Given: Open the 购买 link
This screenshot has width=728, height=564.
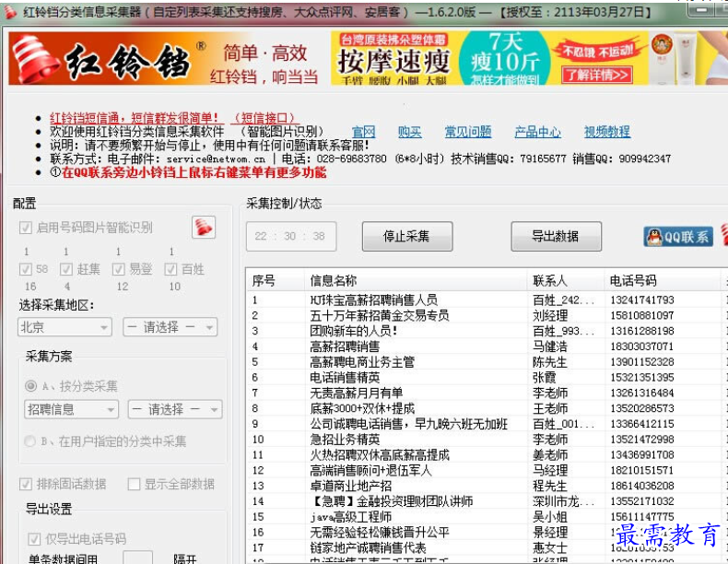Looking at the screenshot, I should pos(409,132).
